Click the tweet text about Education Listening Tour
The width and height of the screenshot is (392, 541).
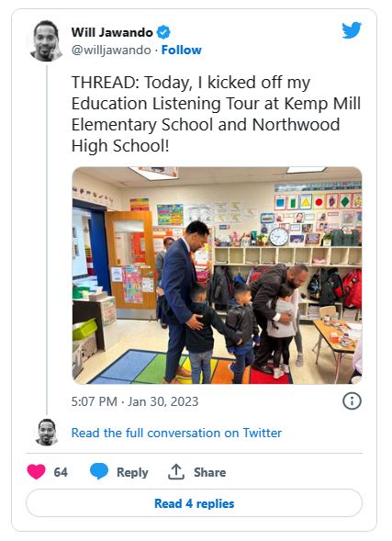point(216,114)
